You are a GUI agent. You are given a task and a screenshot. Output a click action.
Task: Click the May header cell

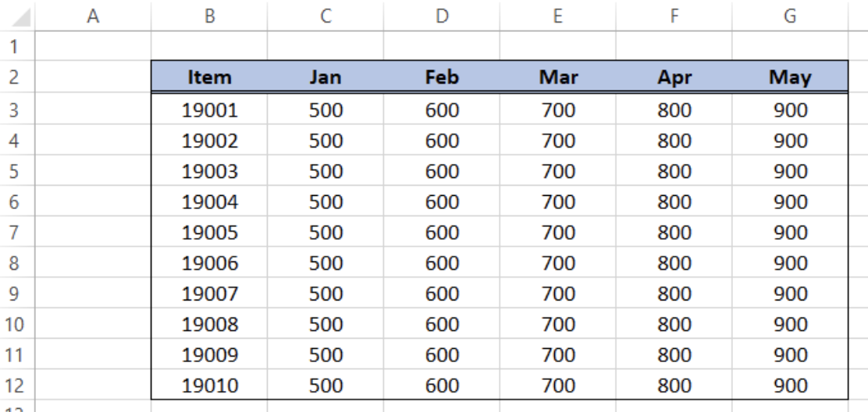[x=790, y=76]
